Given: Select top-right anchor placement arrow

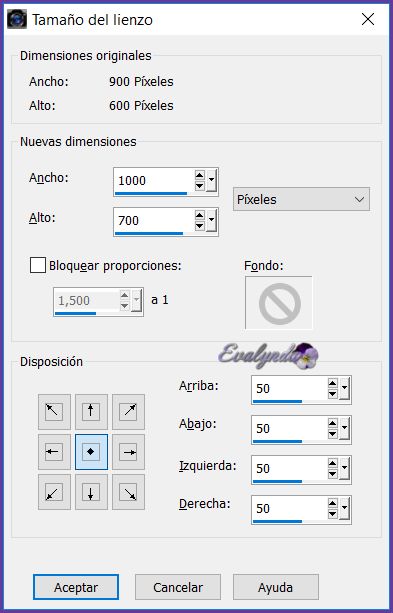Looking at the screenshot, I should [x=128, y=412].
